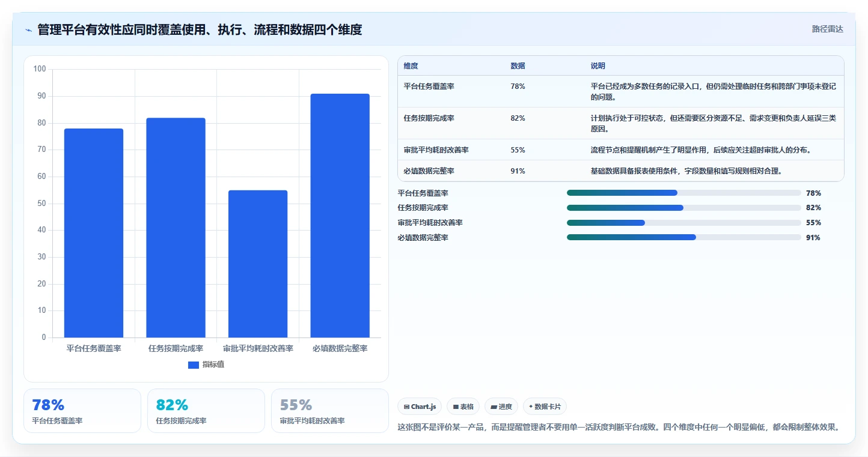Click the 82% value in the table

pyautogui.click(x=518, y=118)
